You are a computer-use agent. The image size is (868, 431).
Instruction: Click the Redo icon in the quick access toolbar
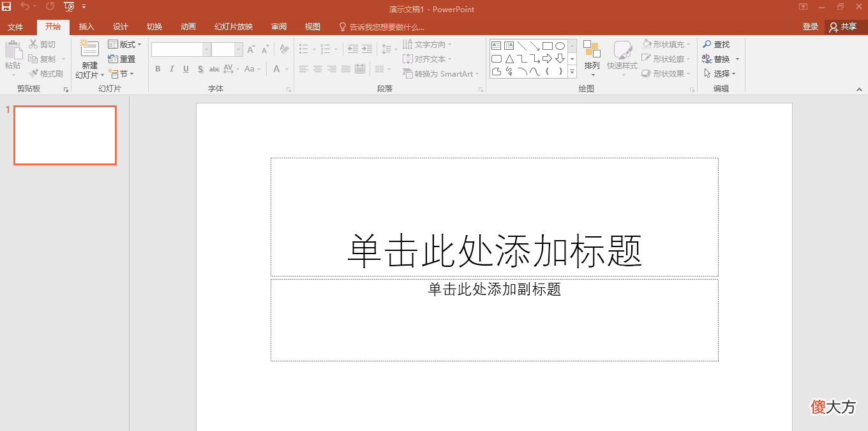(x=50, y=6)
